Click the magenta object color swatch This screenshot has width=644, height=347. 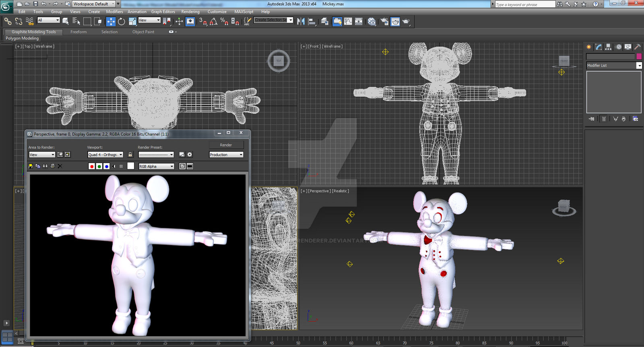(639, 57)
